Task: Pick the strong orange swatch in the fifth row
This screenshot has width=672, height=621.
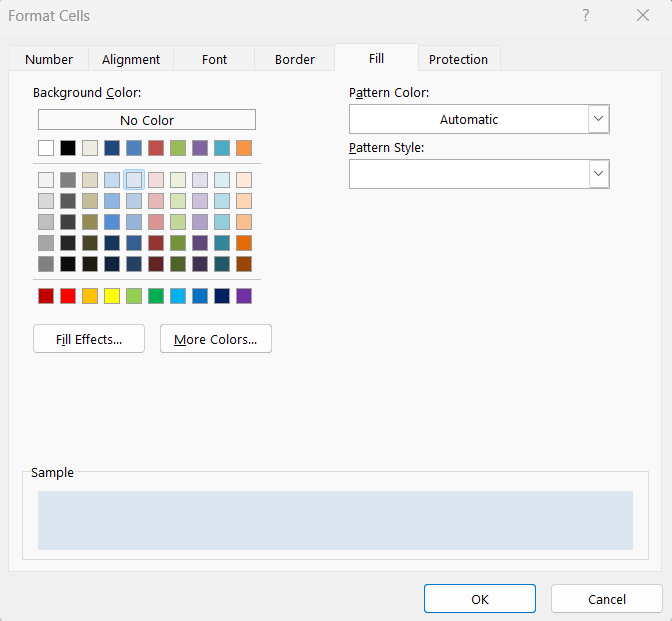Action: pyautogui.click(x=244, y=243)
